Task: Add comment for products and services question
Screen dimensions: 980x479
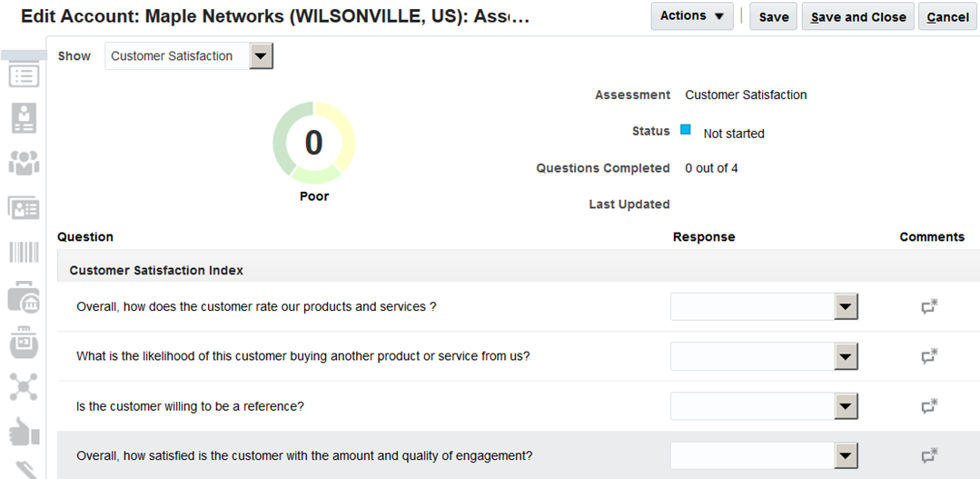Action: click(x=928, y=307)
